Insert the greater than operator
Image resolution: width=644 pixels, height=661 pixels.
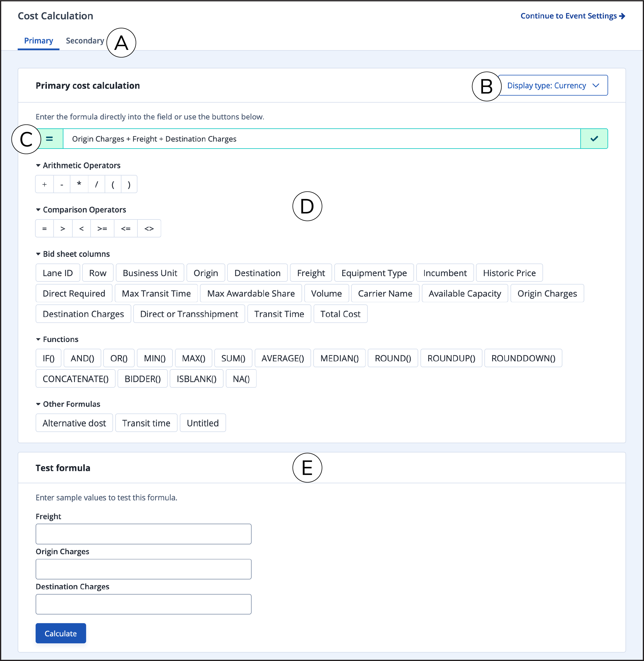click(63, 228)
